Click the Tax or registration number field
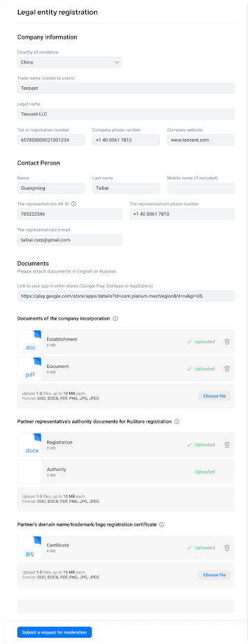The image size is (252, 644). (51, 140)
